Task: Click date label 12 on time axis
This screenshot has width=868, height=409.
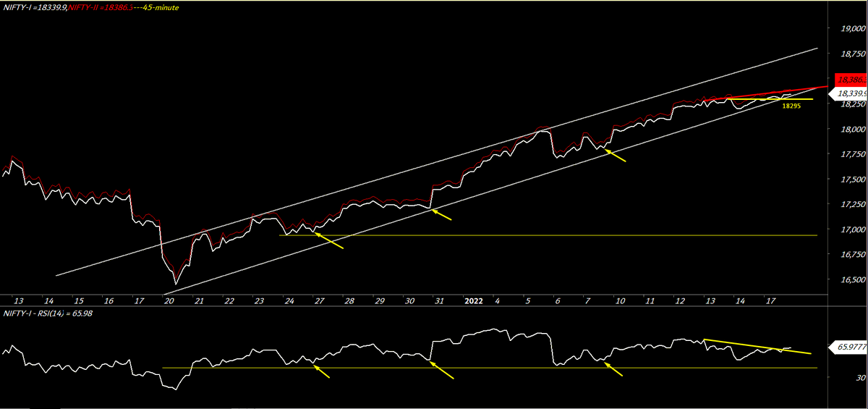Action: point(680,300)
